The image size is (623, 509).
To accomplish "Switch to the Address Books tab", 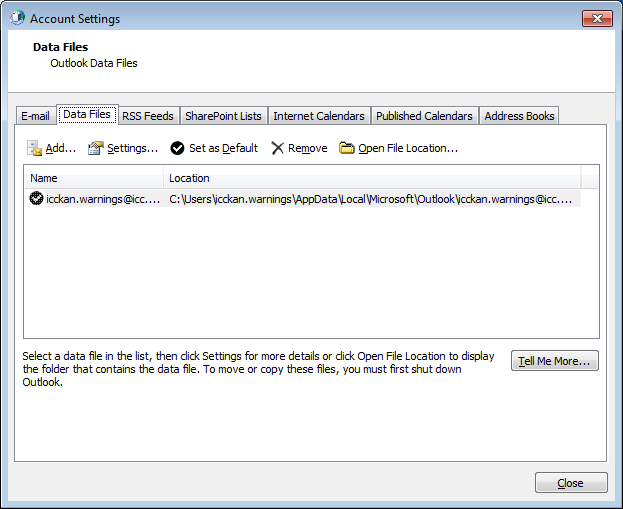I will coord(519,116).
